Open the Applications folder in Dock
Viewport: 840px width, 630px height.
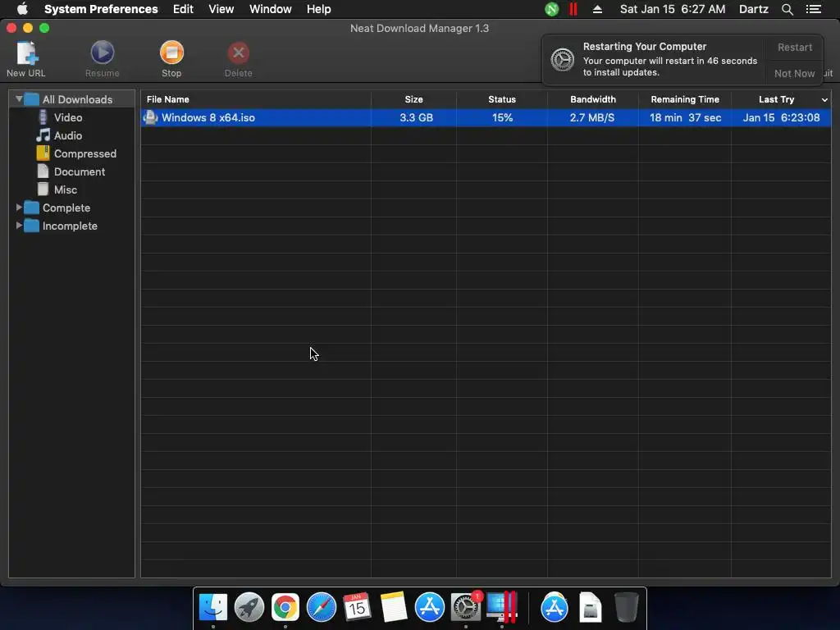point(555,608)
